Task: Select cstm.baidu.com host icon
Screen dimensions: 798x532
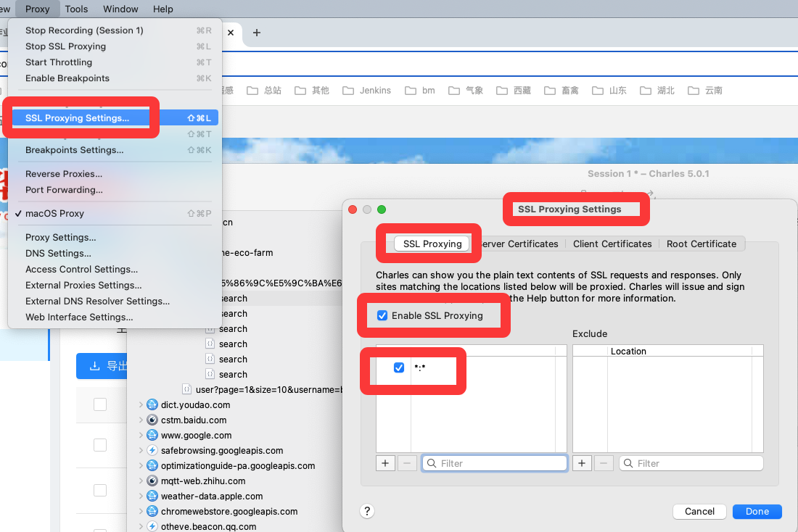Action: [152, 420]
